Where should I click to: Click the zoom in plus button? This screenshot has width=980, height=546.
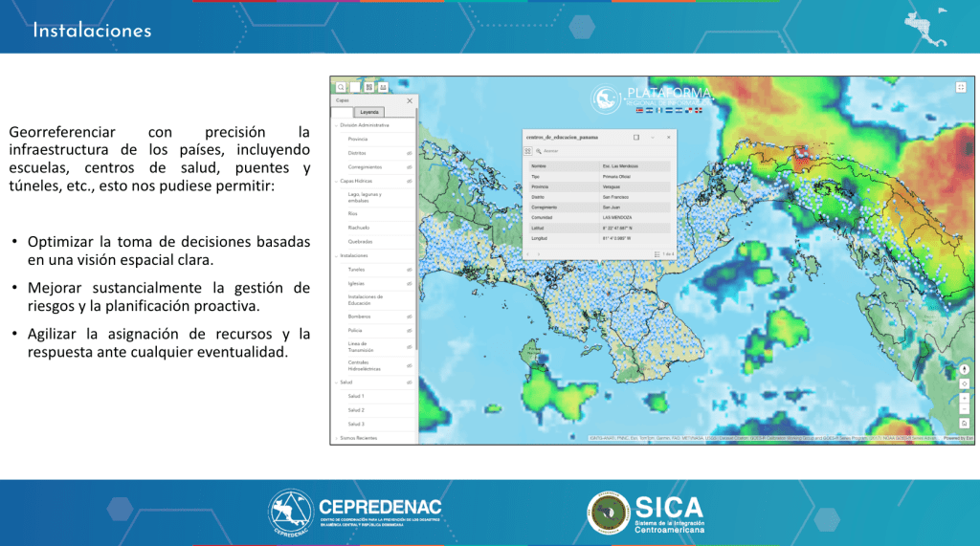[x=964, y=397]
